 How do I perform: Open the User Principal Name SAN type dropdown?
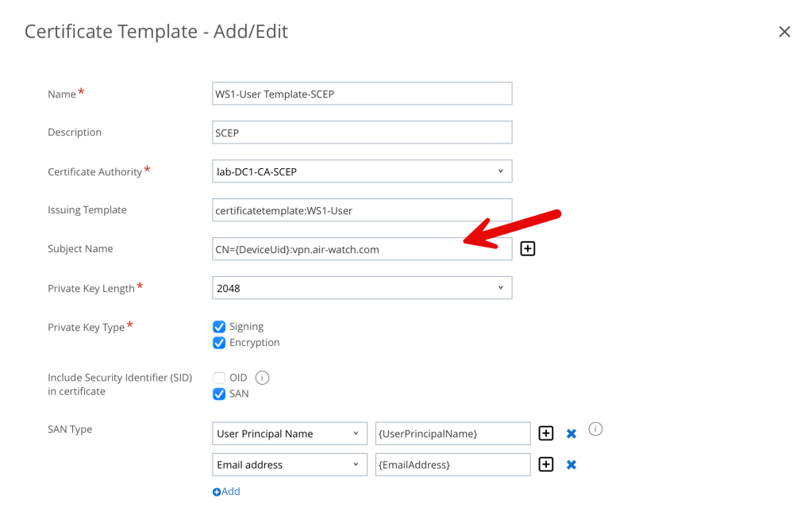[289, 434]
